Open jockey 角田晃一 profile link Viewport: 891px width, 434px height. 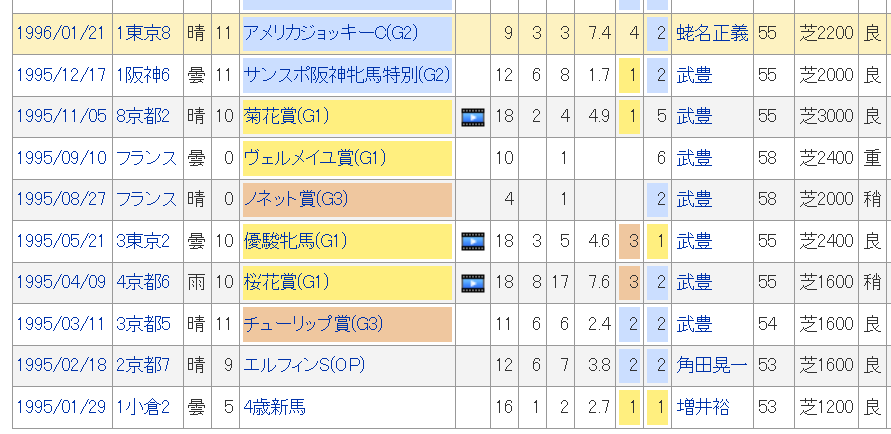coord(713,365)
